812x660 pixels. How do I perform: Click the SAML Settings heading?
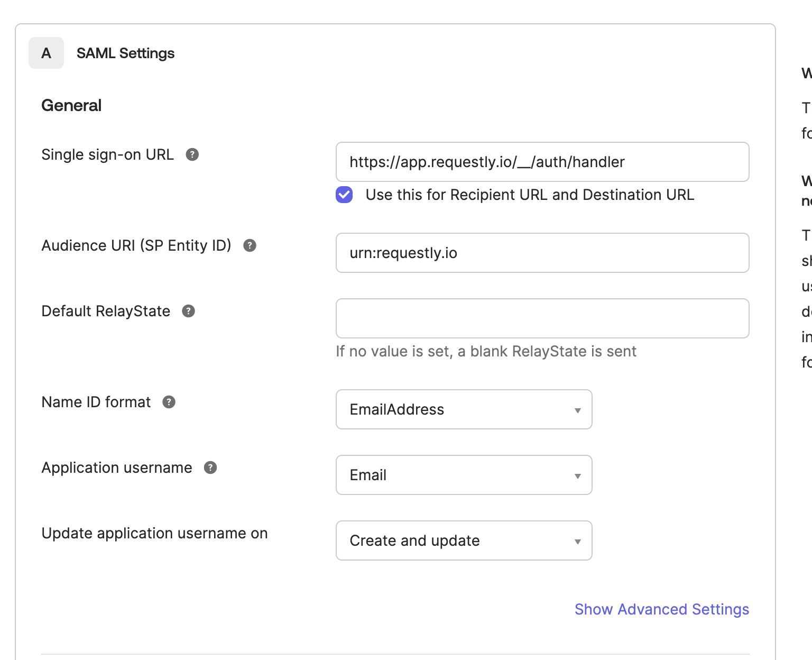point(125,53)
